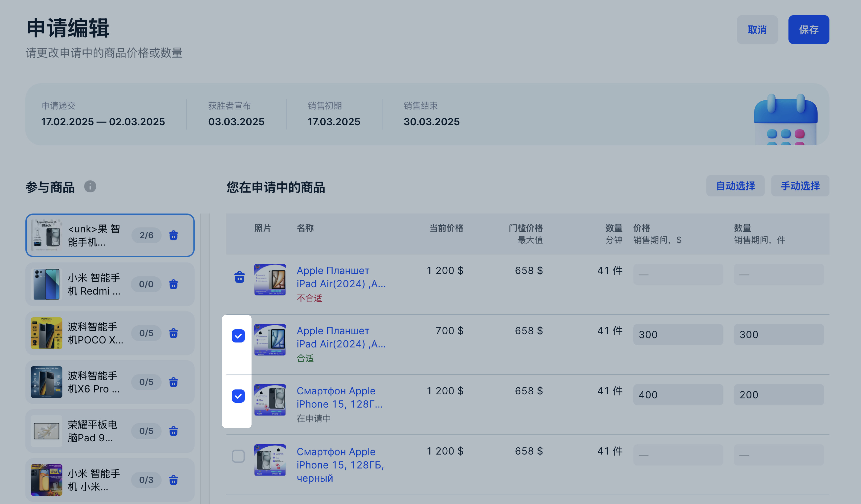Delete the first Apple smartphone item with its trash icon

[x=174, y=235]
